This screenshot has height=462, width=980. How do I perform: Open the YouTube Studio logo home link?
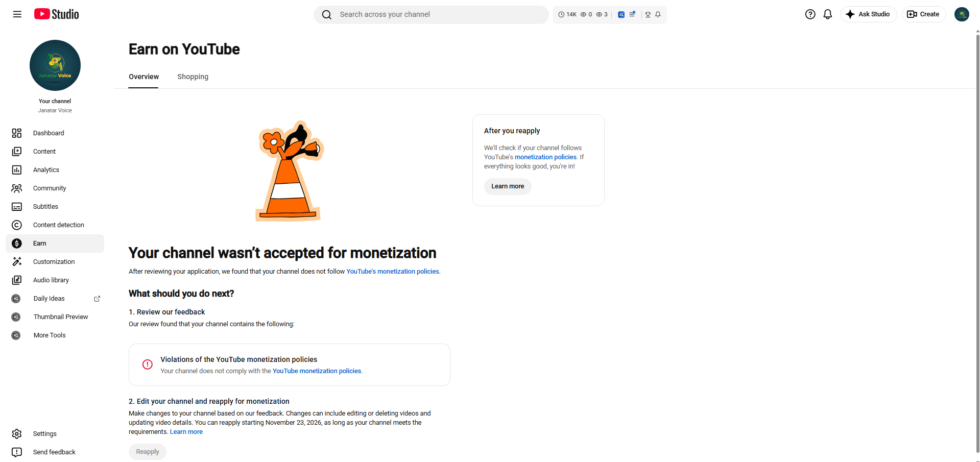[57, 14]
